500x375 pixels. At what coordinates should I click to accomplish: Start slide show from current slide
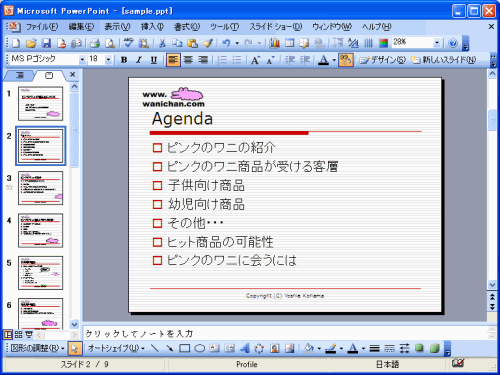coord(29,335)
